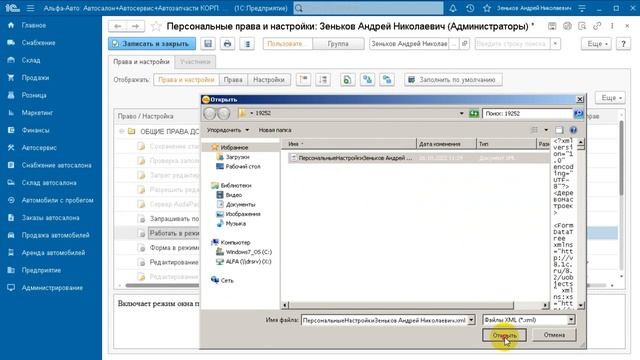Select Рабочий стол in file dialog
This screenshot has width=640, height=360.
click(242, 167)
